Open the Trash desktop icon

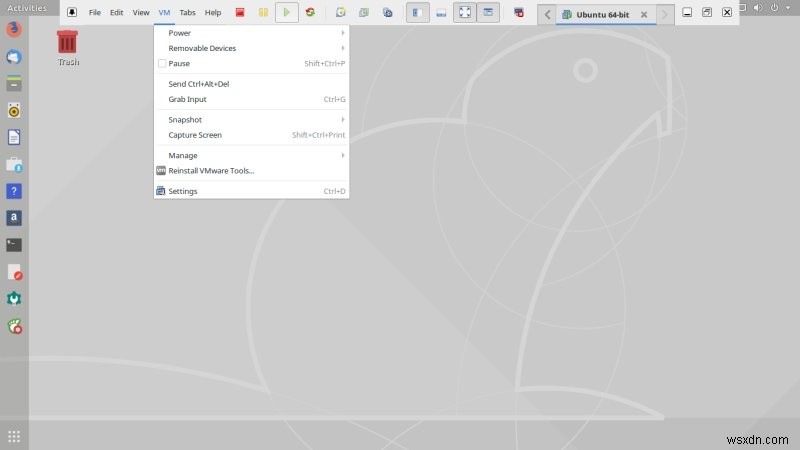tap(67, 48)
